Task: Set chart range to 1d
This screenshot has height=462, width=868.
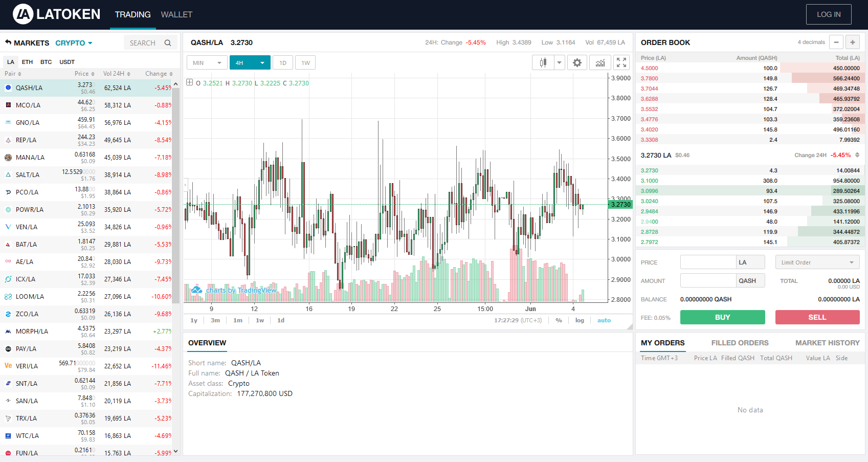Action: pyautogui.click(x=281, y=320)
